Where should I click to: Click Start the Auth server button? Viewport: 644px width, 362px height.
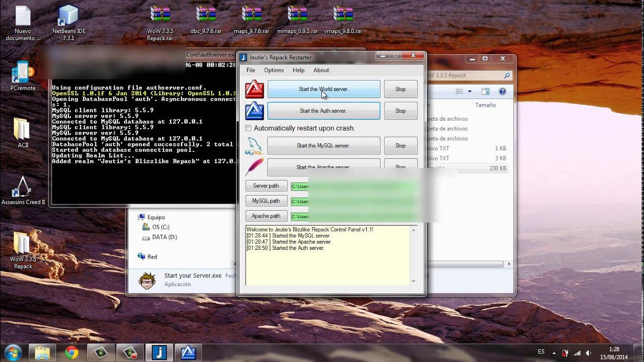point(324,111)
